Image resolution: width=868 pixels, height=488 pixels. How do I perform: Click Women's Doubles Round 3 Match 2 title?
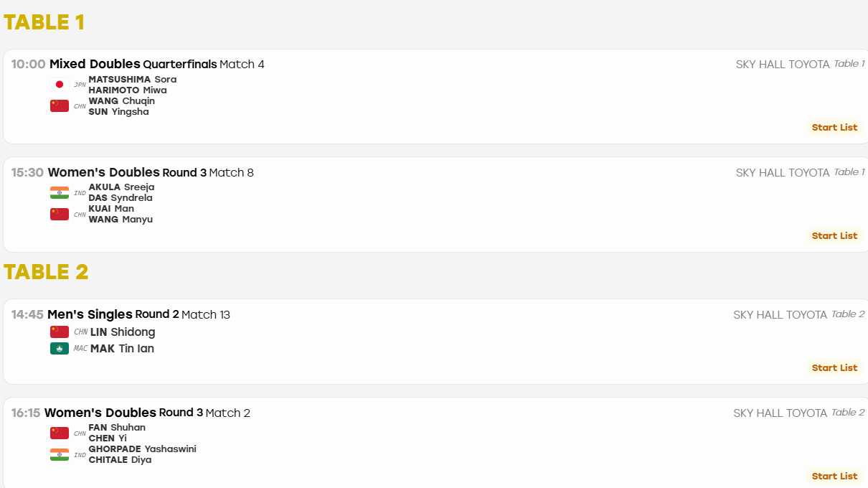[147, 413]
